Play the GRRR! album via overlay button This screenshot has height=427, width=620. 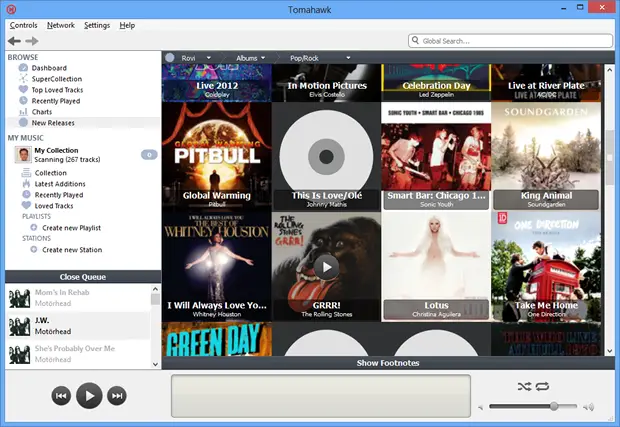(326, 267)
